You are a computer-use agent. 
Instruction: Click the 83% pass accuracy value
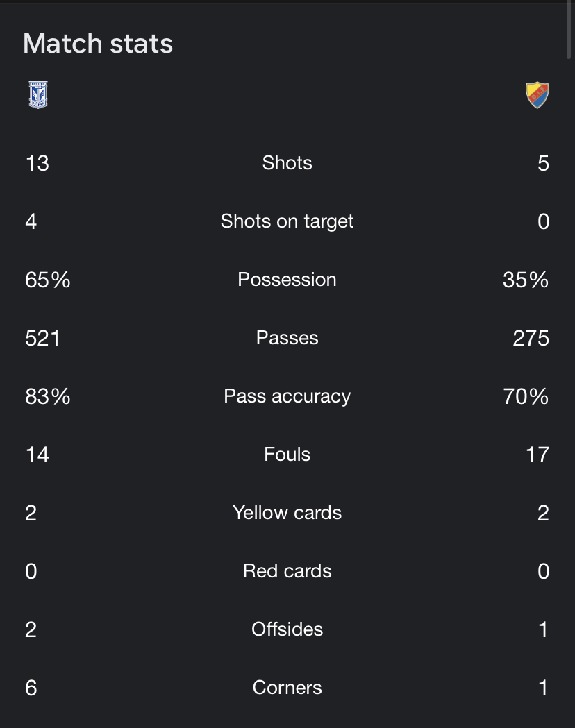[x=48, y=396]
